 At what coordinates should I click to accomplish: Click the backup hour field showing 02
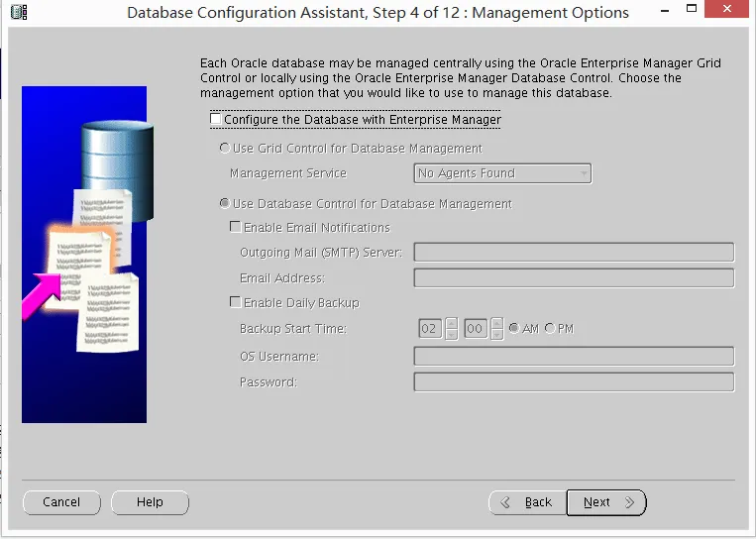pyautogui.click(x=430, y=329)
